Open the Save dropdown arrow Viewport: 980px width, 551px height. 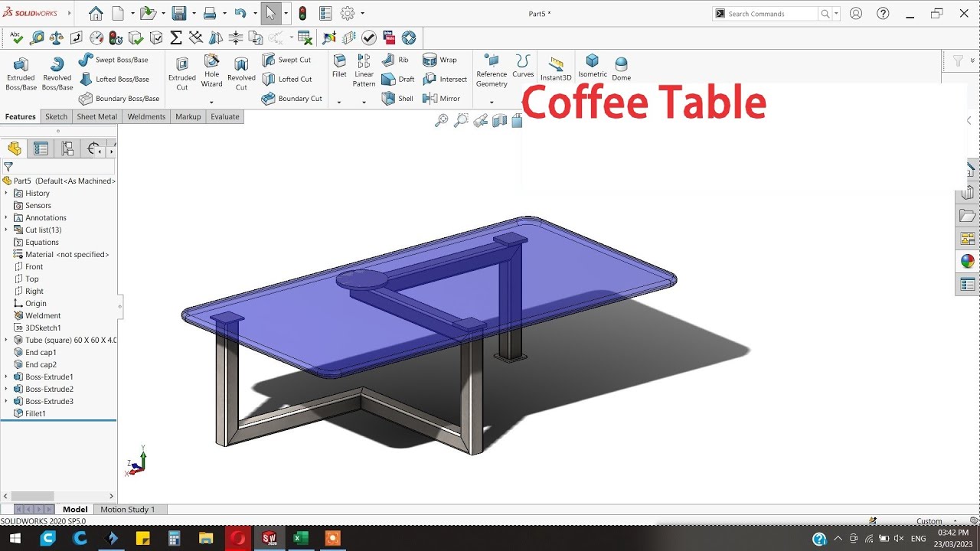pyautogui.click(x=193, y=14)
